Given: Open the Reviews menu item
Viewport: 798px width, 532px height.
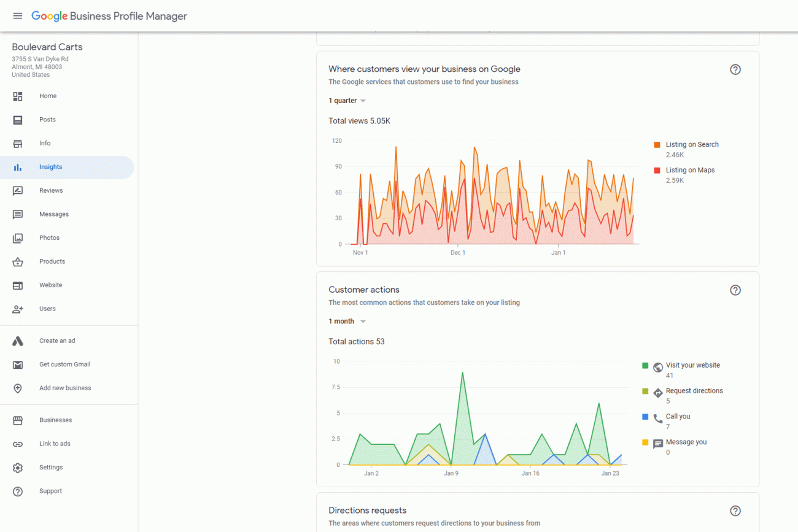Looking at the screenshot, I should tap(67, 191).
